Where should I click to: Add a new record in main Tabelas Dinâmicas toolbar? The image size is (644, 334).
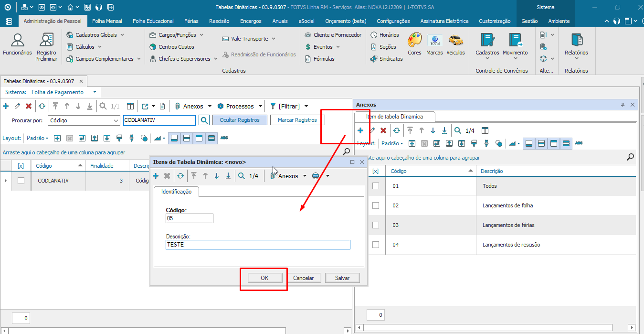coord(6,106)
